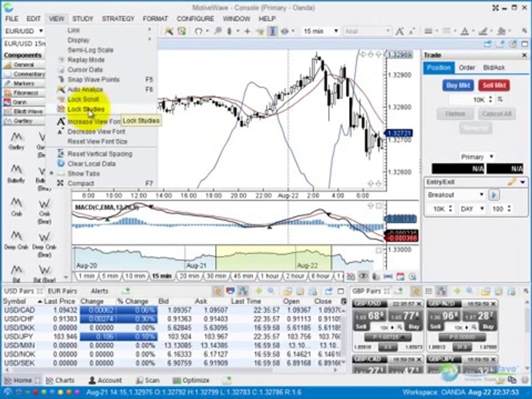Select Snap Wave Points menu entry
Screen dimensions: 532x399
tap(93, 80)
